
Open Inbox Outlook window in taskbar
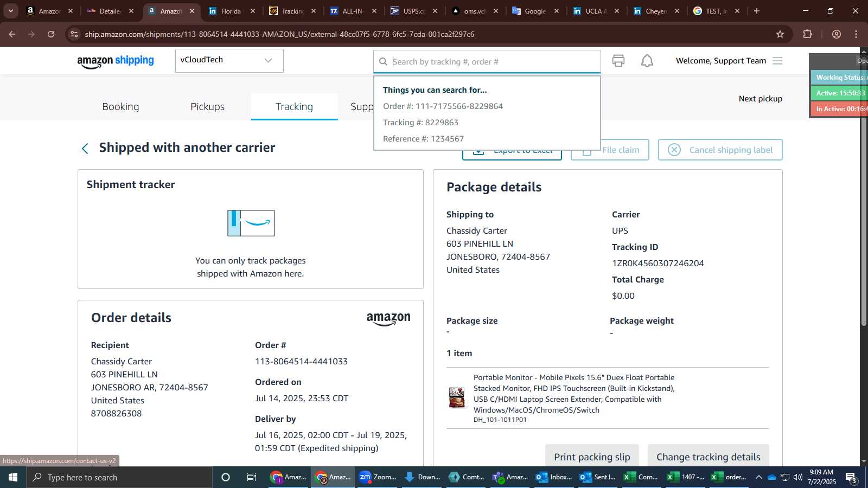tap(554, 477)
